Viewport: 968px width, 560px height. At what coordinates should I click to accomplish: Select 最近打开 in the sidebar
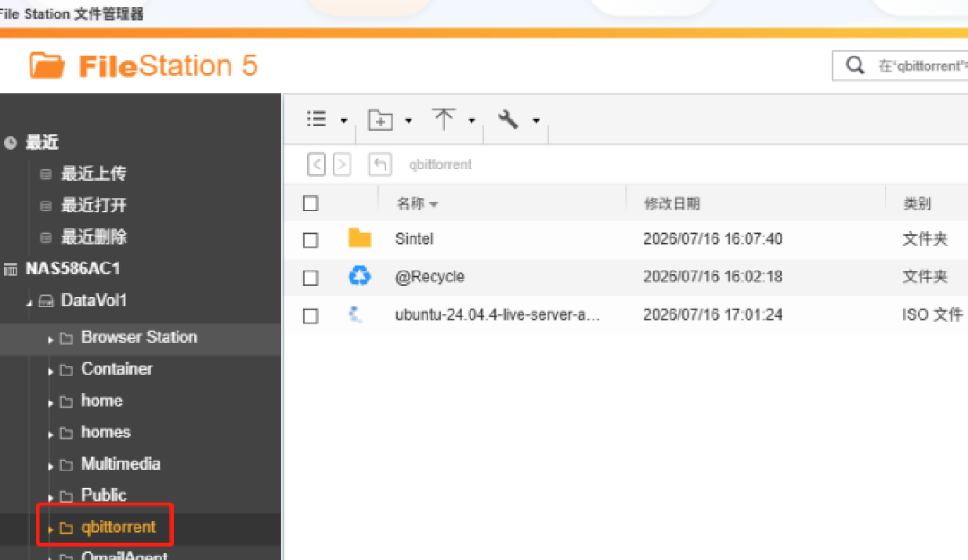pos(94,205)
